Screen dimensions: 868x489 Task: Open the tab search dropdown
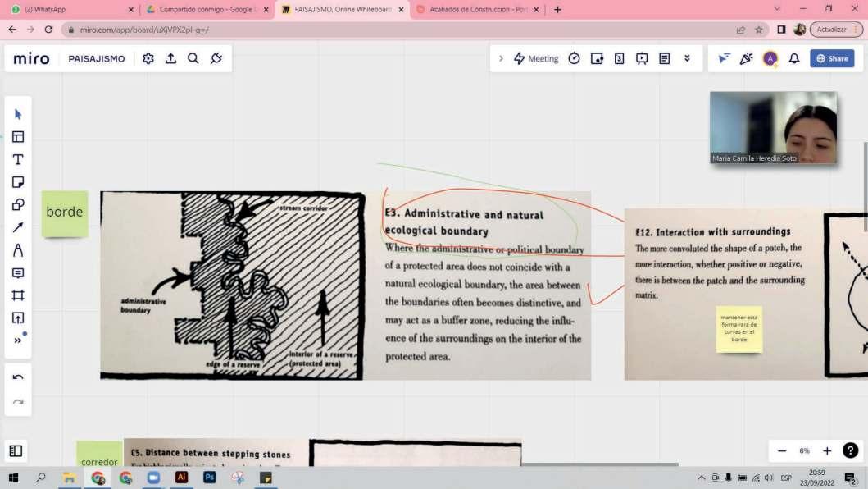pos(777,9)
